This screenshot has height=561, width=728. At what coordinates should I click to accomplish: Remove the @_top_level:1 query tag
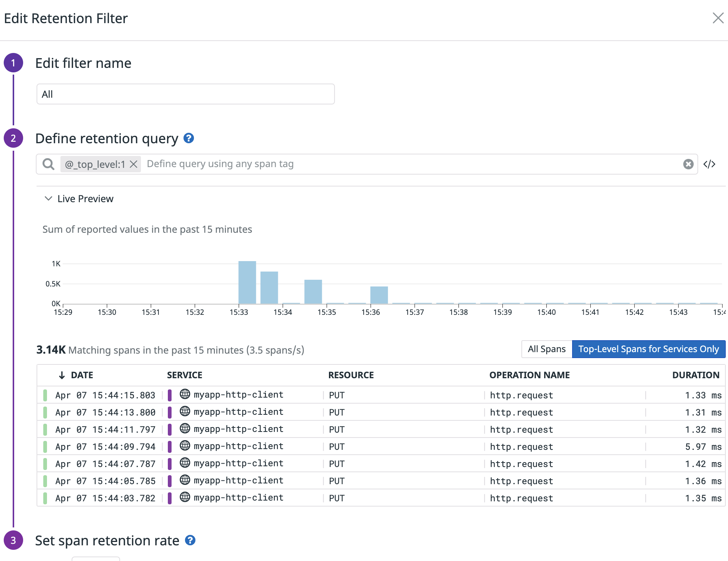[134, 164]
